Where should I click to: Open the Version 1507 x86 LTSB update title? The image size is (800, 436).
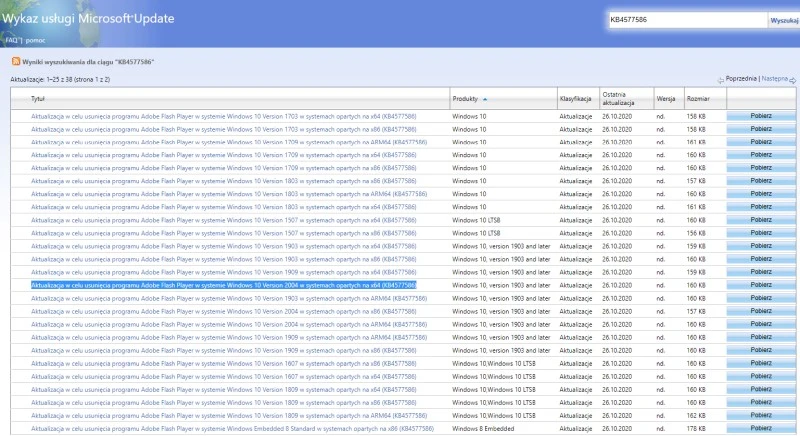[223, 233]
